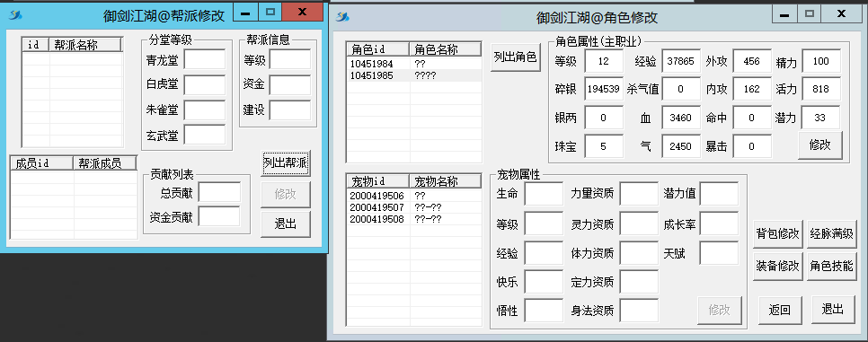868x342 pixels.
Task: Click the 命中 field
Action: (x=752, y=118)
